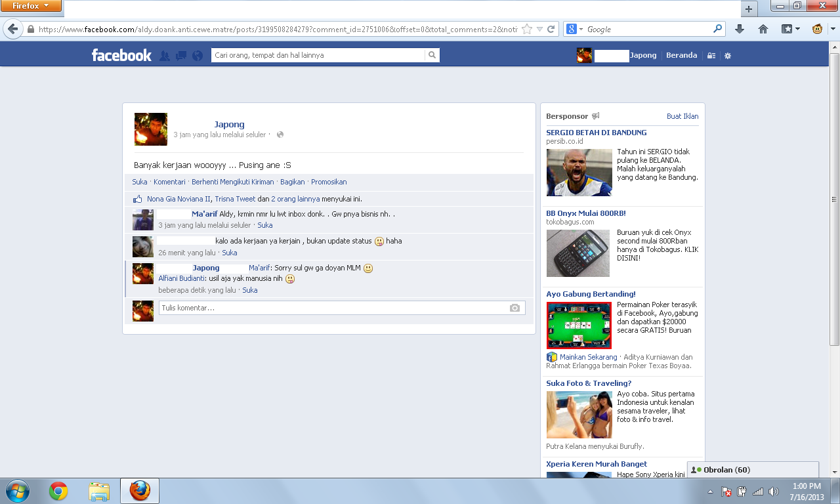
Task: Go to Beranda home link
Action: tap(681, 55)
